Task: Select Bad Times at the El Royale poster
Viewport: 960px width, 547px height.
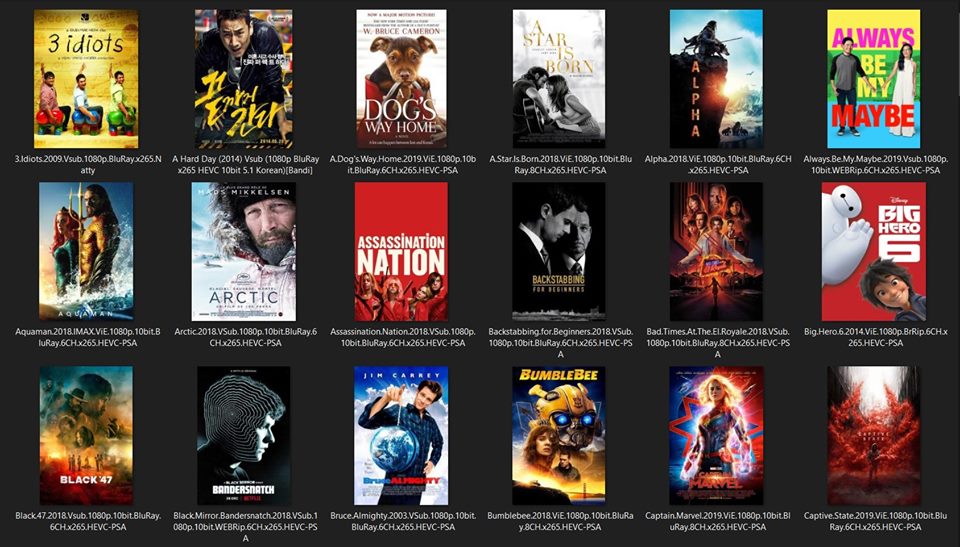Action: tap(716, 251)
